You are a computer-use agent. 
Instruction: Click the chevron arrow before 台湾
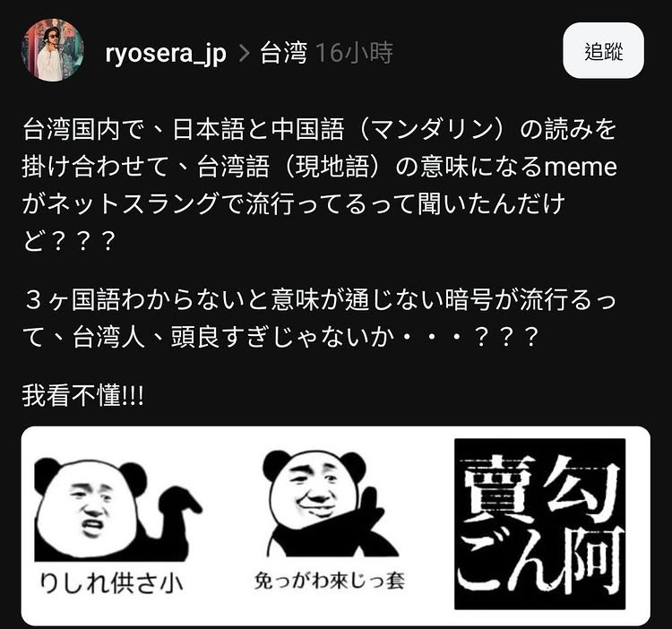[244, 54]
